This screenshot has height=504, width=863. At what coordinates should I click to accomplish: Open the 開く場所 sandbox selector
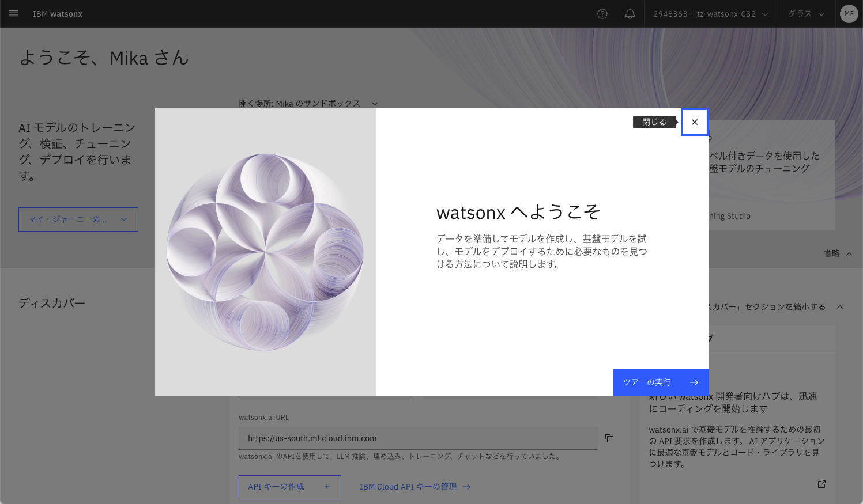308,104
